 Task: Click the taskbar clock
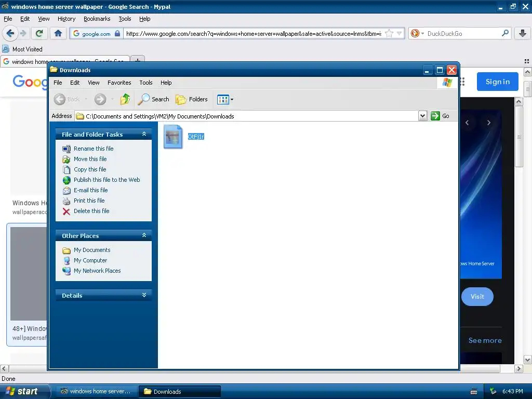(x=512, y=391)
